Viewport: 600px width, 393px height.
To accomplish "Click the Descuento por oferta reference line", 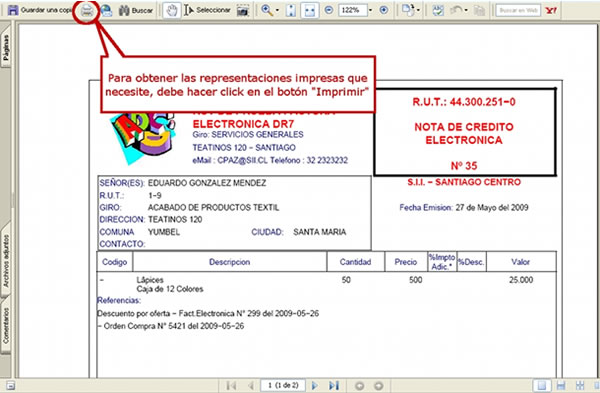I will (208, 313).
